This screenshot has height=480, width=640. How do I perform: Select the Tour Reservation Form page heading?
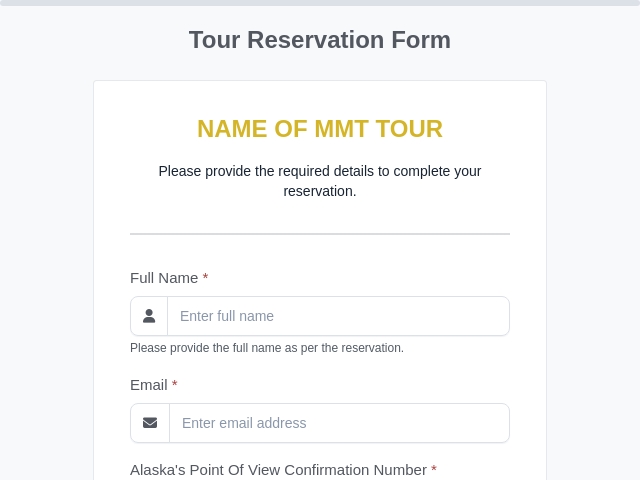pyautogui.click(x=320, y=40)
